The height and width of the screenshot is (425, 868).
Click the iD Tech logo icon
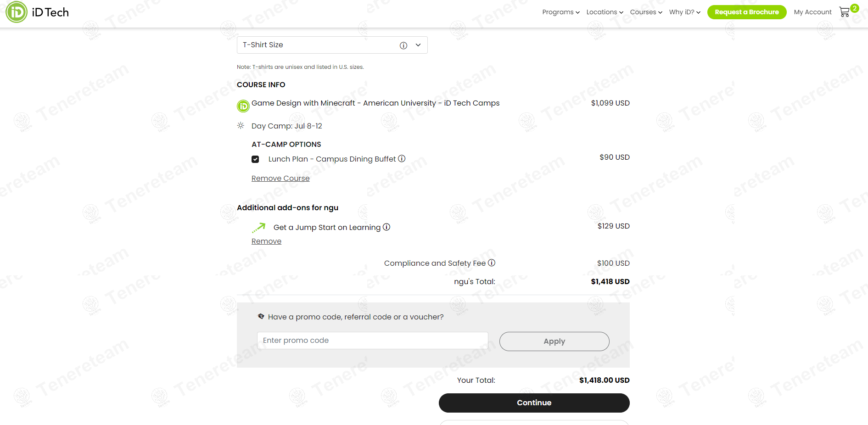coord(17,12)
